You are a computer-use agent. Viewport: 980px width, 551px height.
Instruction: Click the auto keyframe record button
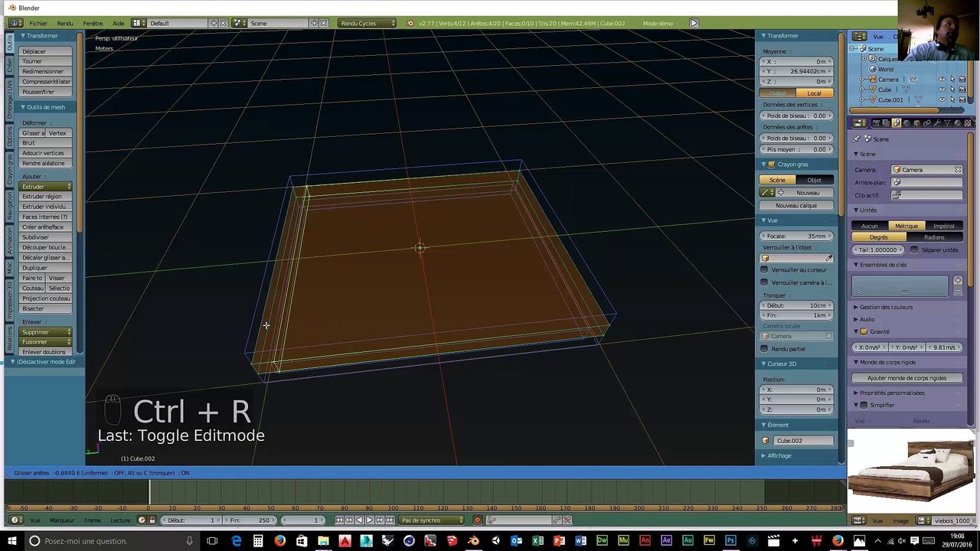(x=478, y=520)
